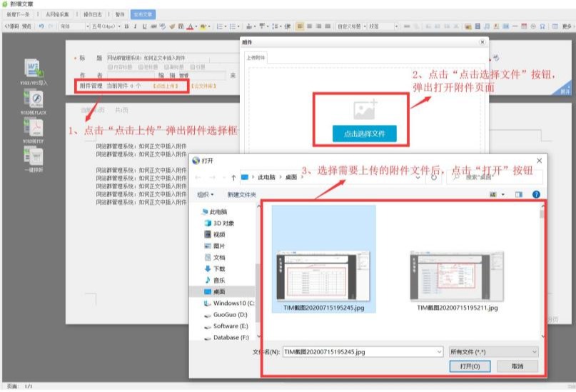Go up one folder level arrow
This screenshot has height=392, width=576.
(233, 177)
